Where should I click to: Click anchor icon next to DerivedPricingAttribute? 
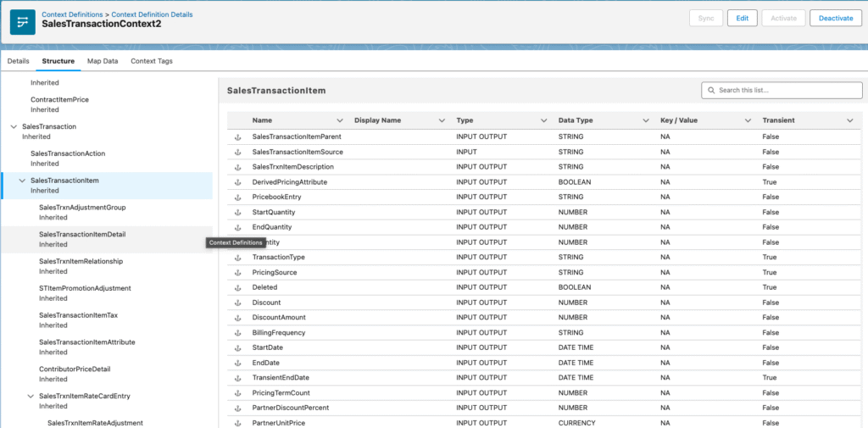pyautogui.click(x=237, y=182)
